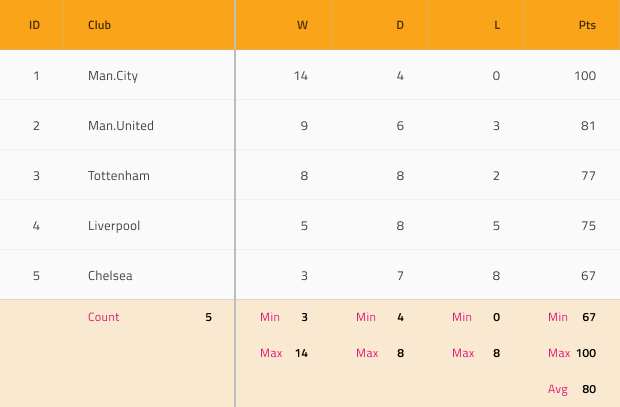Select the Max label under W column
Image resolution: width=620 pixels, height=407 pixels.
pos(271,353)
